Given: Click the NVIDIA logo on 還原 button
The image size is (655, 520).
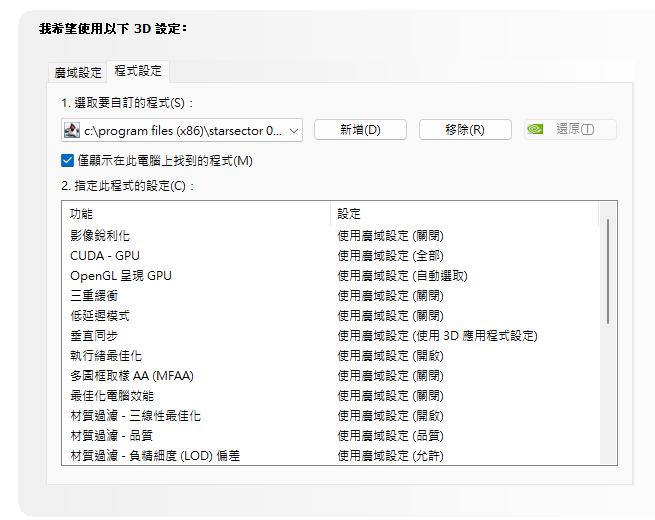Looking at the screenshot, I should [x=536, y=130].
